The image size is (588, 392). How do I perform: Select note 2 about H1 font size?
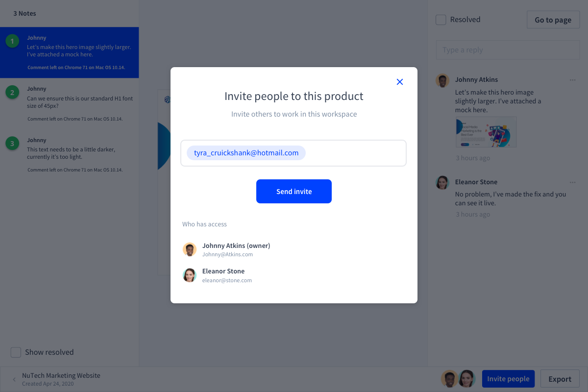pos(69,103)
